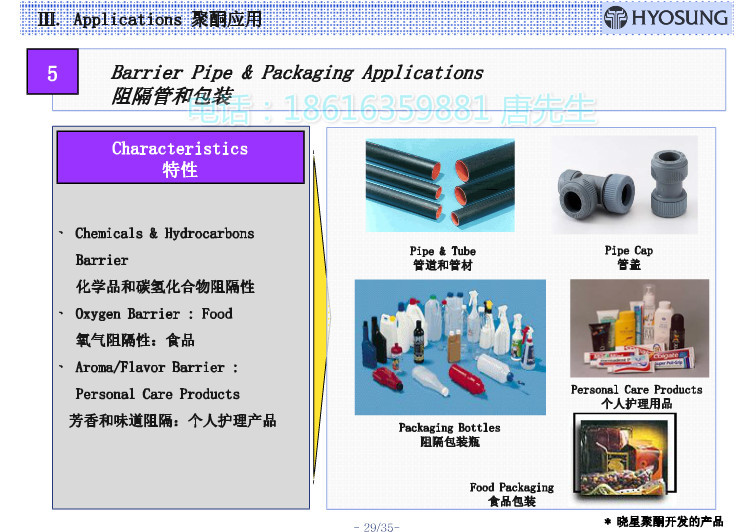756x532 pixels.
Task: Click the caption 'Pipe Cap'
Action: [x=629, y=250]
